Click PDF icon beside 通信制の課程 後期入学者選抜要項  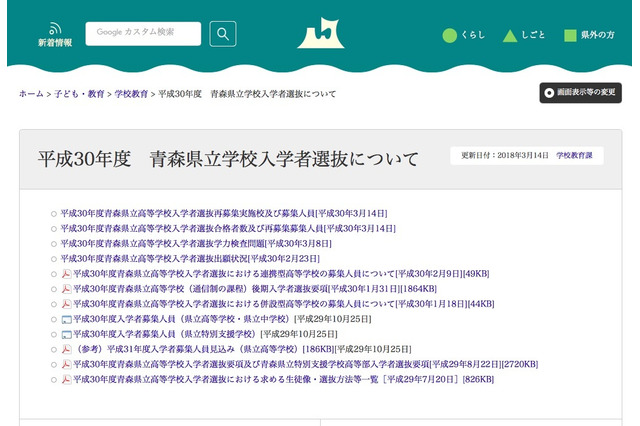(66, 288)
